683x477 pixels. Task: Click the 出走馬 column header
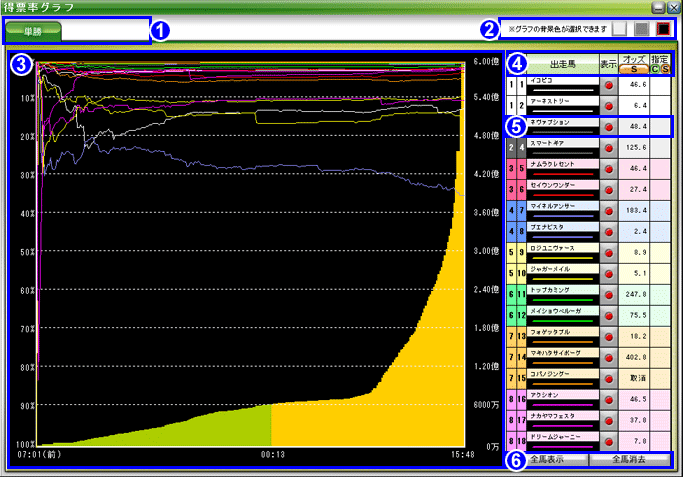click(563, 64)
